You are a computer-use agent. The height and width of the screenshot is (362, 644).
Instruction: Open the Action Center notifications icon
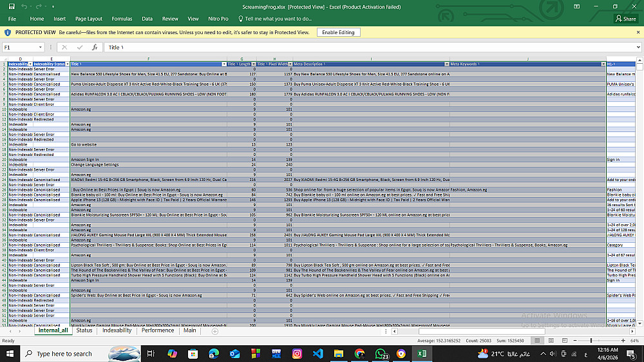[631, 354]
